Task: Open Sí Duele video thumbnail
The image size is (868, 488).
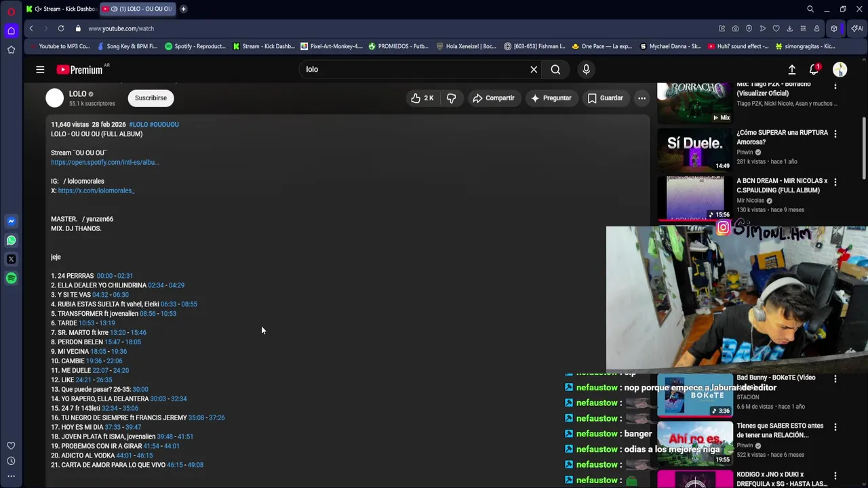Action: tap(695, 150)
